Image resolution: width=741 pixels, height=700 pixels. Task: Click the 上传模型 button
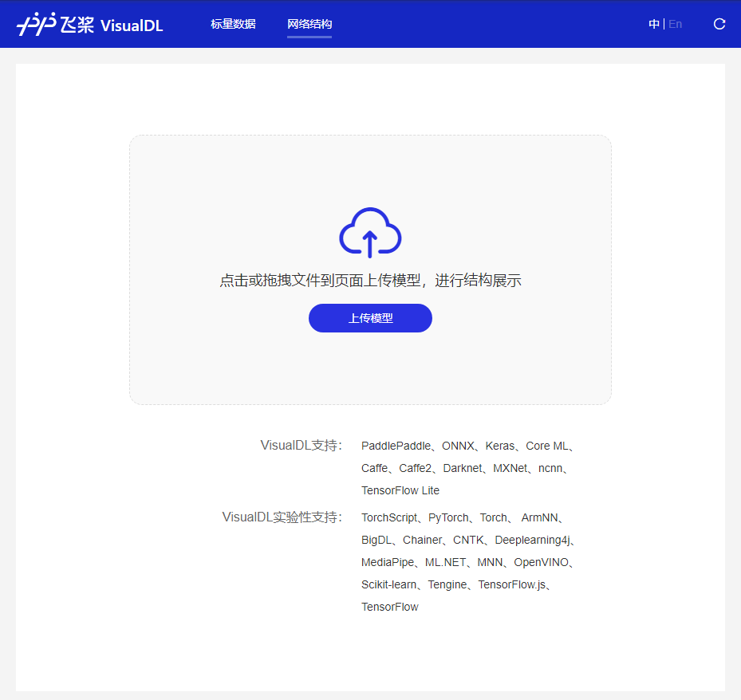coord(370,317)
